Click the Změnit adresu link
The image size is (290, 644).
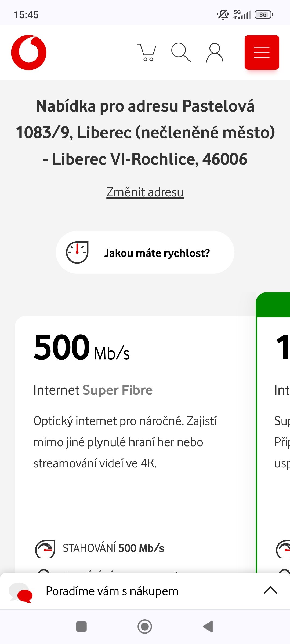(x=145, y=192)
